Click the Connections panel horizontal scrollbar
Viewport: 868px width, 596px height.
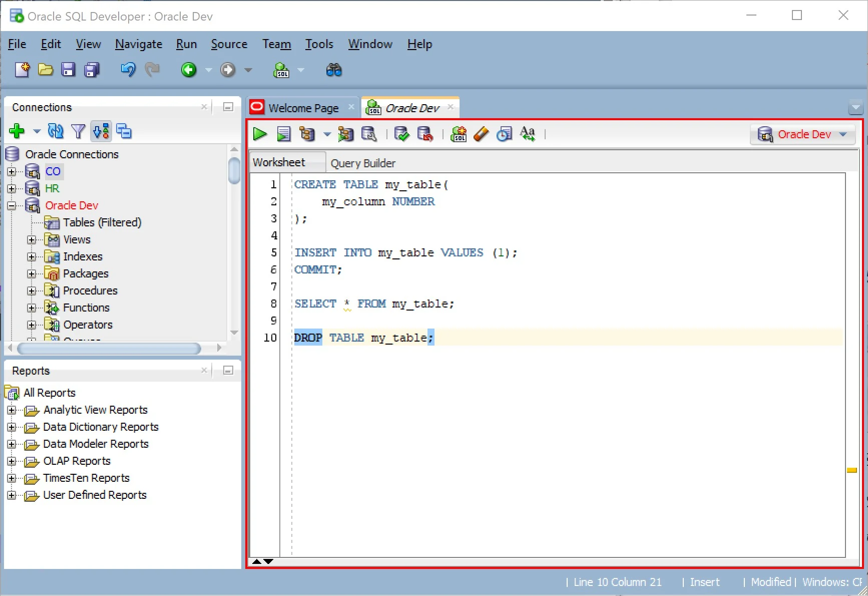tap(109, 348)
